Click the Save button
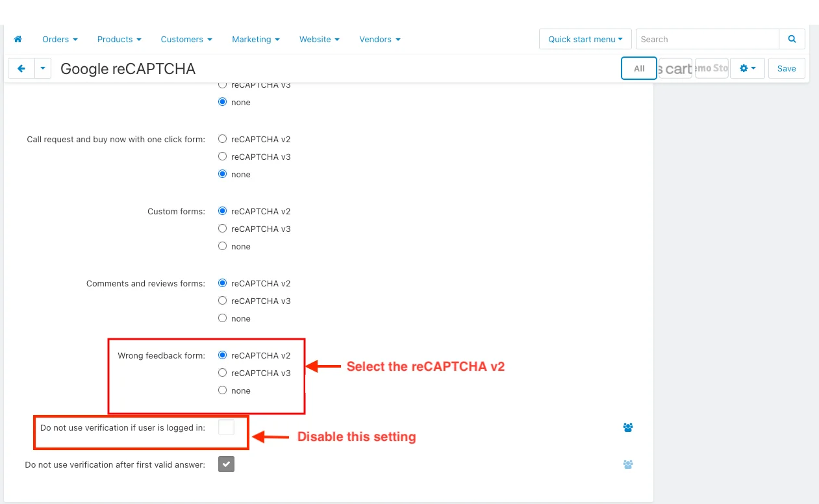819x504 pixels. tap(786, 68)
